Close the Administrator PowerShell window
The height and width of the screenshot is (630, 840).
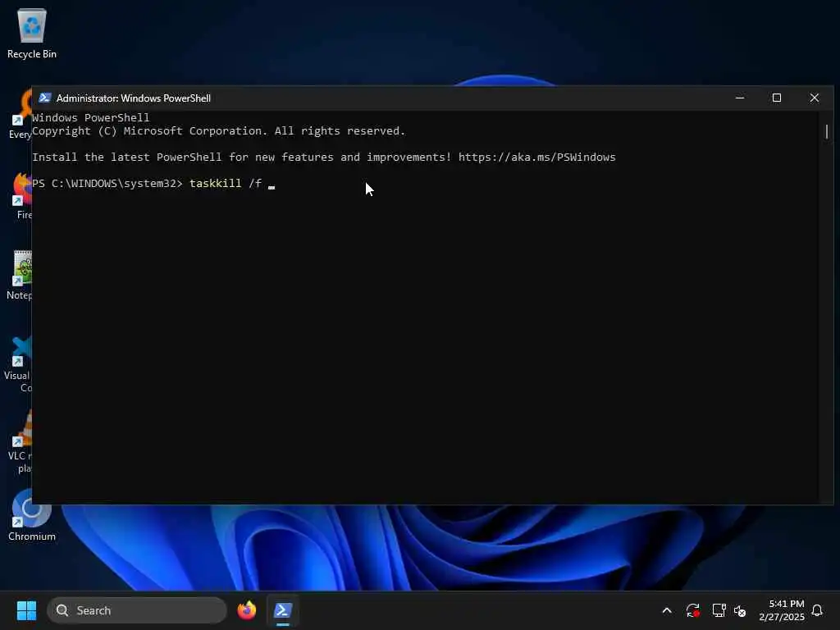(x=815, y=98)
